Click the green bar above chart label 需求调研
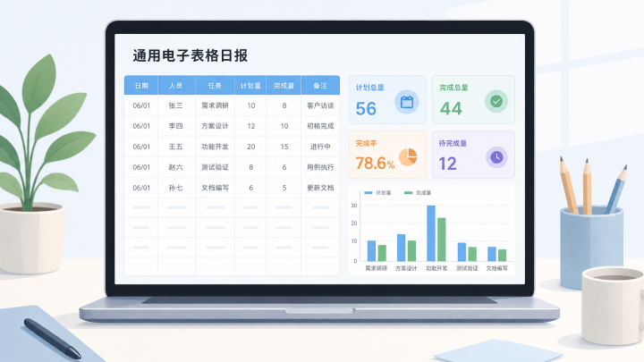Image resolution: width=644 pixels, height=362 pixels. point(382,253)
